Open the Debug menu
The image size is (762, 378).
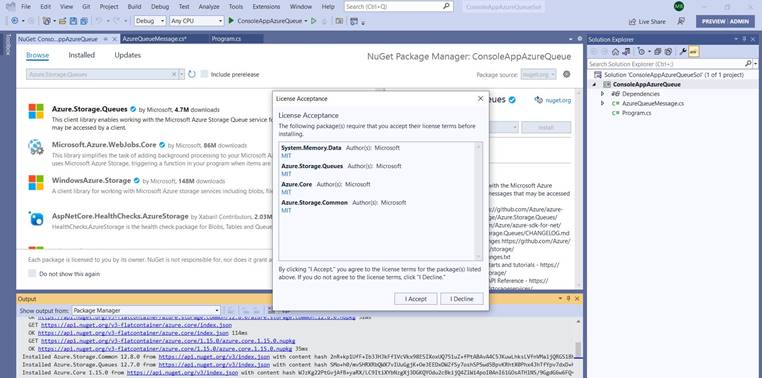pyautogui.click(x=160, y=7)
